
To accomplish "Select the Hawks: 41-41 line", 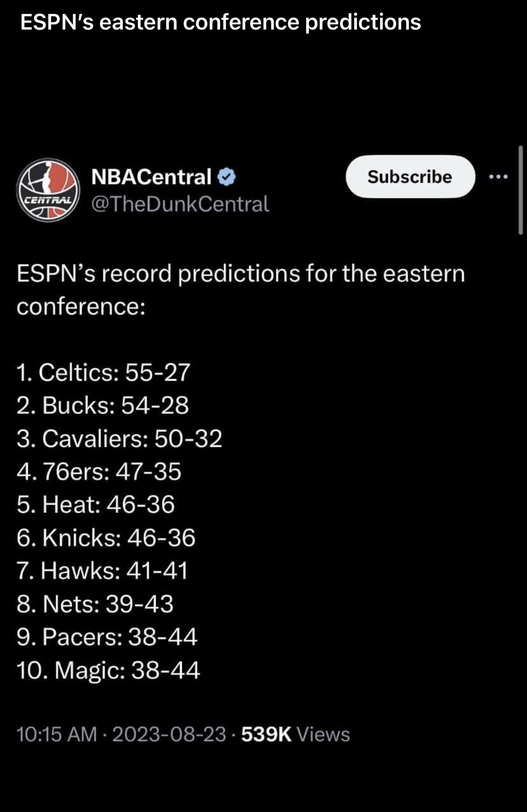I will click(102, 570).
